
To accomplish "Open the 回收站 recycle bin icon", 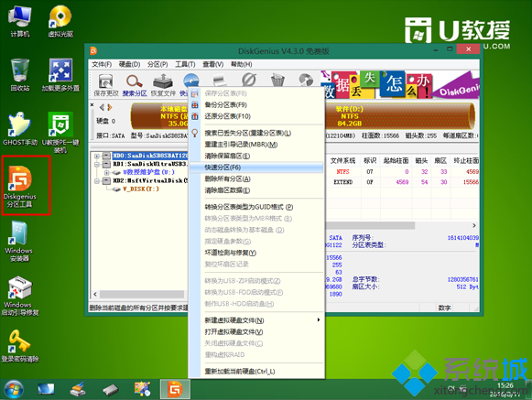I will pyautogui.click(x=19, y=75).
